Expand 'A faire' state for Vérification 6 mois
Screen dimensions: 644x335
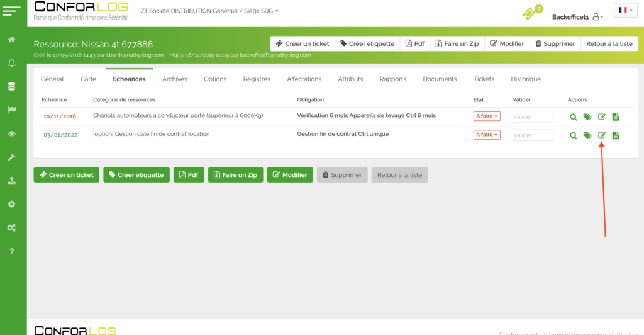[487, 116]
